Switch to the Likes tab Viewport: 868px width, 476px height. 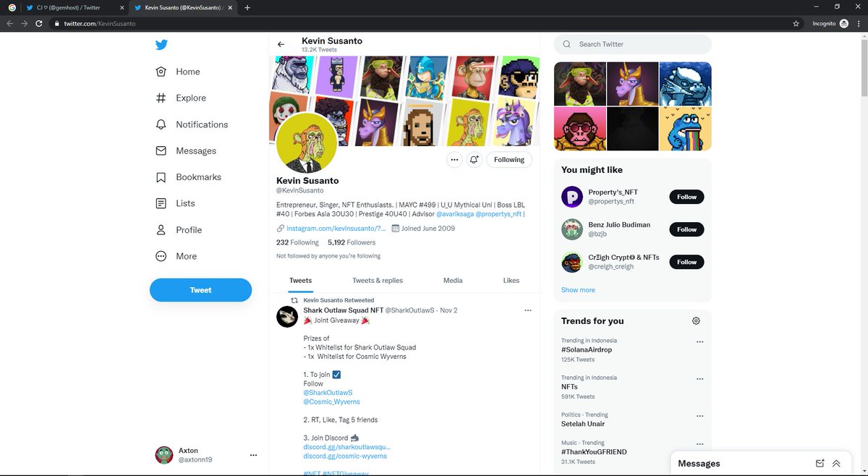coord(511,281)
